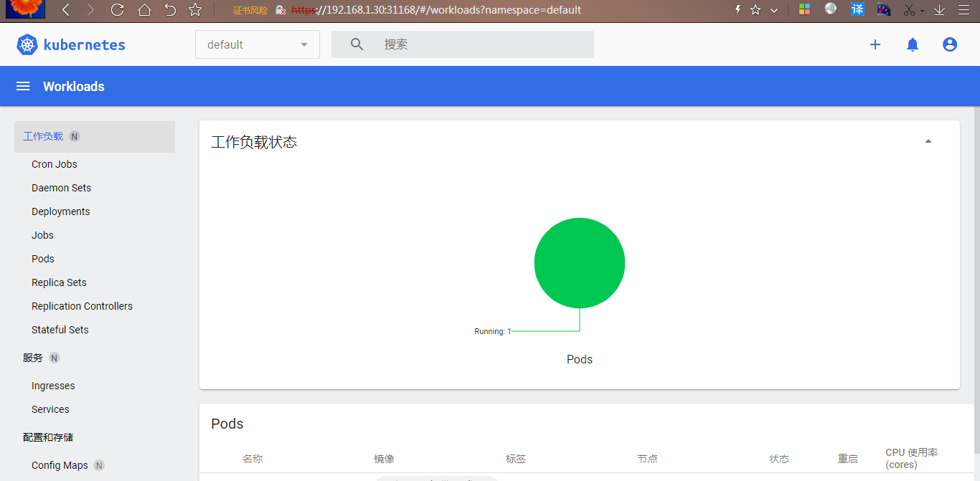Open Services in sidebar
Viewport: 980px width, 481px height.
pyautogui.click(x=50, y=409)
